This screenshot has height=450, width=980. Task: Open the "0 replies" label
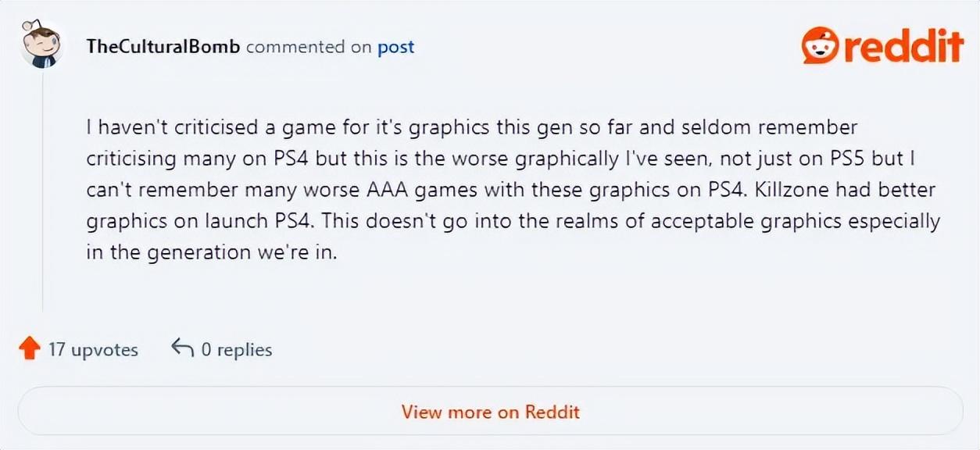236,349
